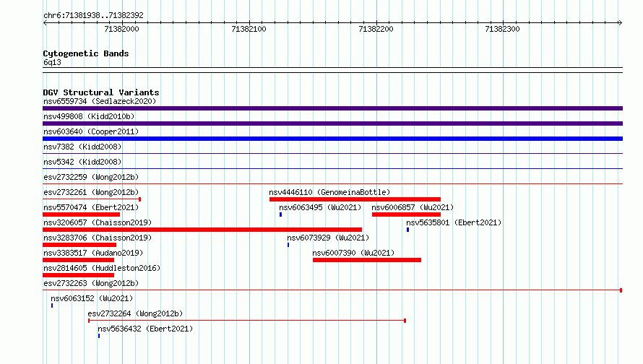Click the red nsv6006857 variant bar

point(406,214)
